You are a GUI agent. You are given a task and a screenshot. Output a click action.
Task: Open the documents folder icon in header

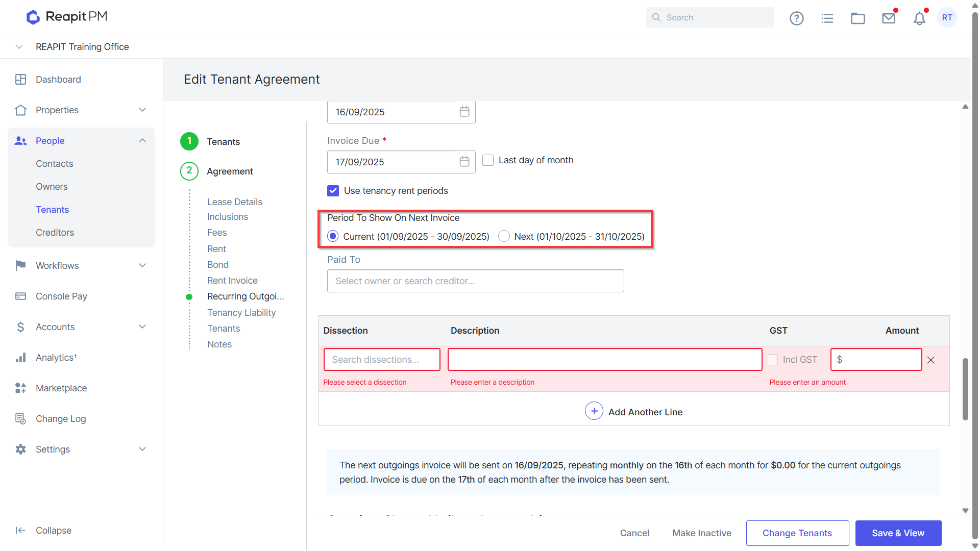[857, 18]
